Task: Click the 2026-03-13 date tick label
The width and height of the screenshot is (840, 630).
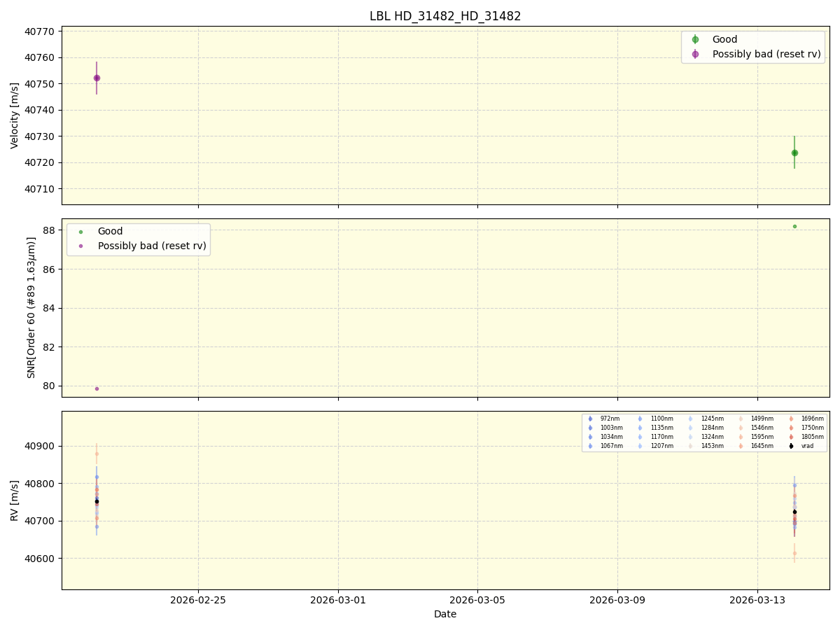Action: [x=757, y=599]
